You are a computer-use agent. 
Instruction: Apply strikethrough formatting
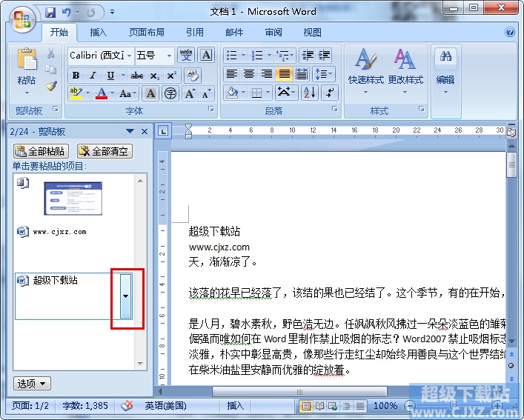click(x=136, y=76)
